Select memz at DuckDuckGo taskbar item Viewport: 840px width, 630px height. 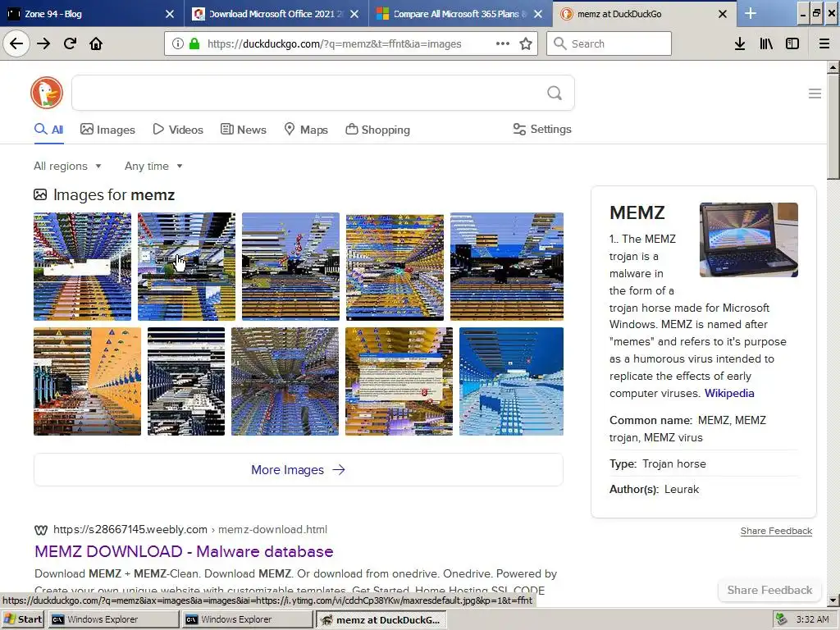(x=381, y=619)
